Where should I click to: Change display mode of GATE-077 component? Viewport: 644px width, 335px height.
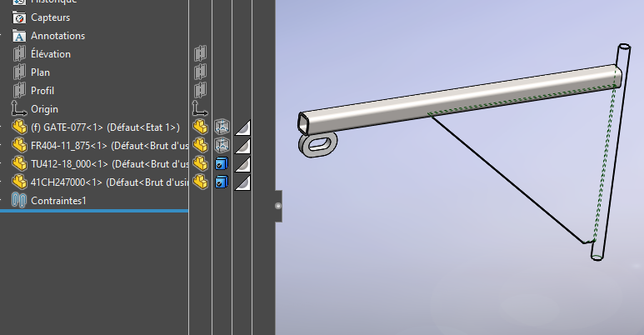tap(222, 127)
